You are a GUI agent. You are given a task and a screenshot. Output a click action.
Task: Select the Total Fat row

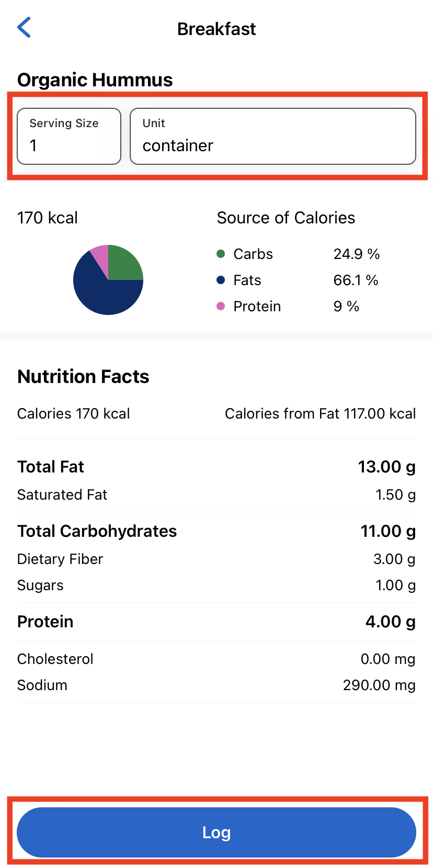coord(216,467)
